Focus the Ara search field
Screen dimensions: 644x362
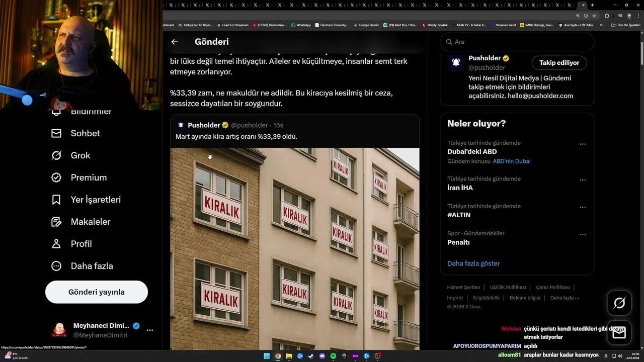pyautogui.click(x=517, y=42)
